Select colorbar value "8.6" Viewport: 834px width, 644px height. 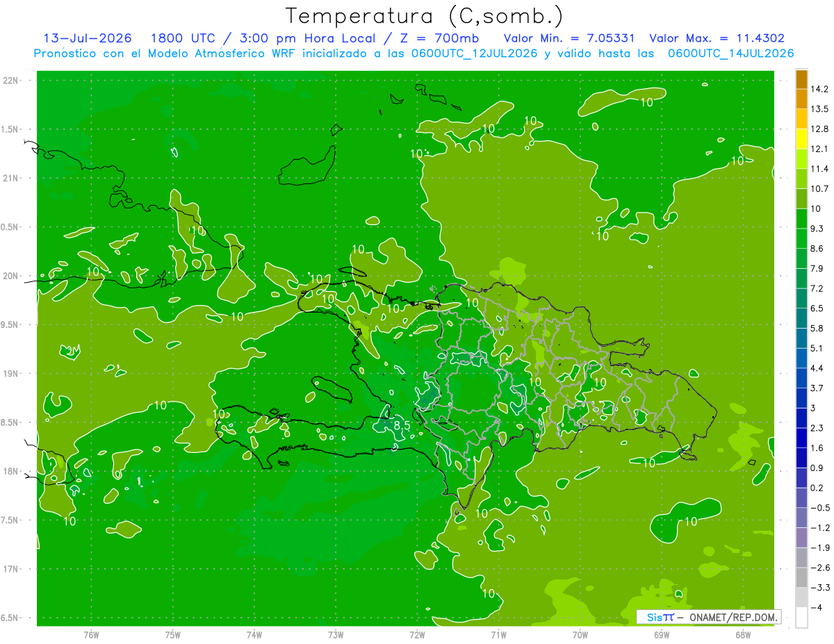tap(817, 249)
